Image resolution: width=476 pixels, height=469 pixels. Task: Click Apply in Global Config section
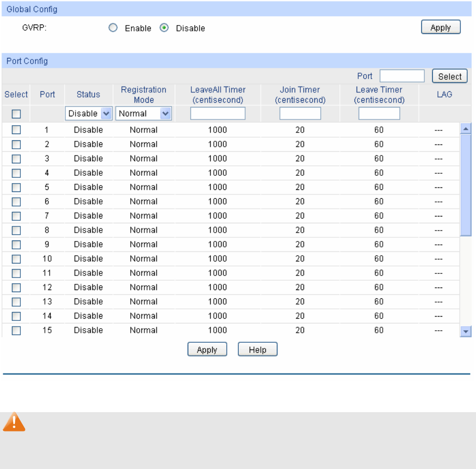tap(441, 28)
